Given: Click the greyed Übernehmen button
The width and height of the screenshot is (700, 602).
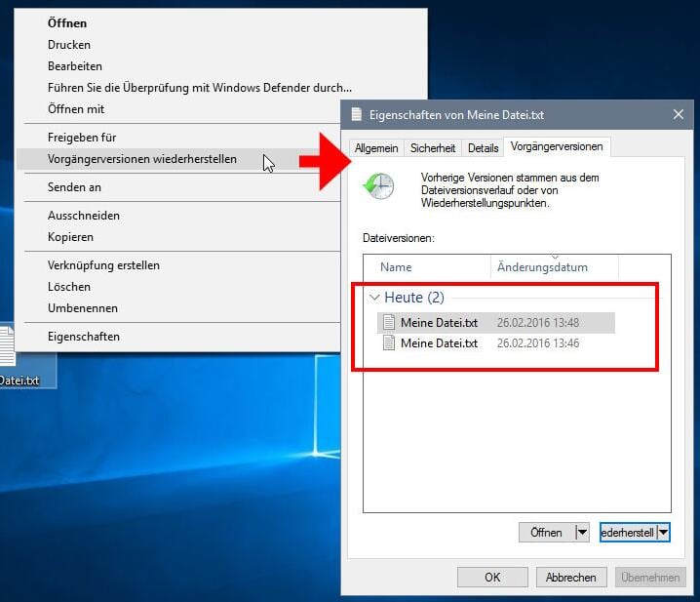Looking at the screenshot, I should (x=650, y=578).
